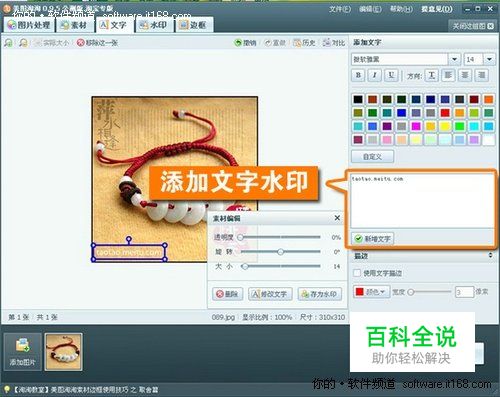Open the 文件(F) menu
Image resolution: width=500 pixels, height=397 pixels.
340,9
